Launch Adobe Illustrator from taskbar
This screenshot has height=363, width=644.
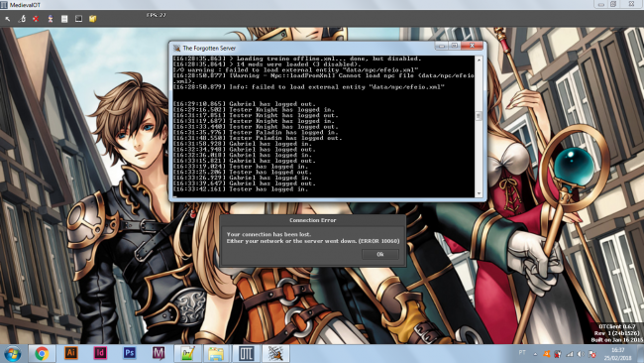[71, 353]
